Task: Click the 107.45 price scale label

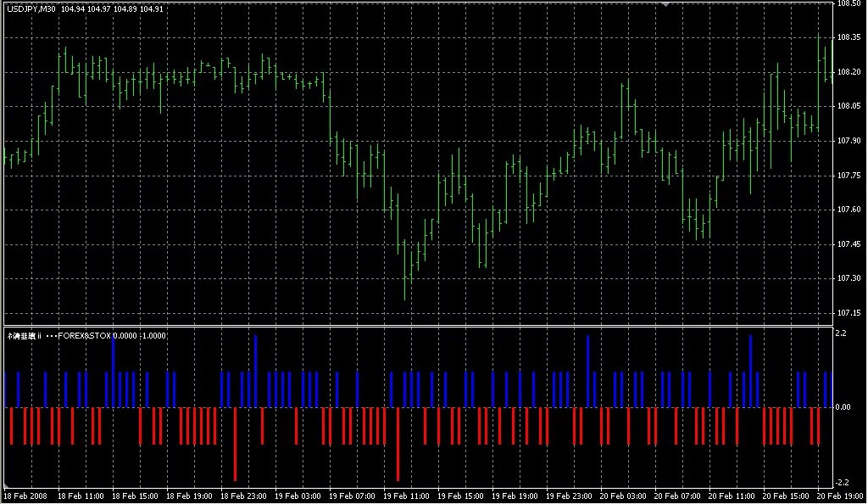Action: (849, 244)
